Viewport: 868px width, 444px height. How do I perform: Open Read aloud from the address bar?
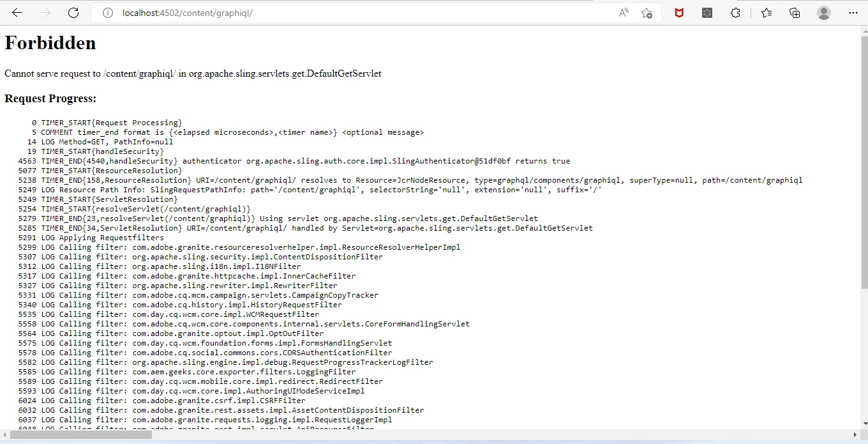pos(624,13)
